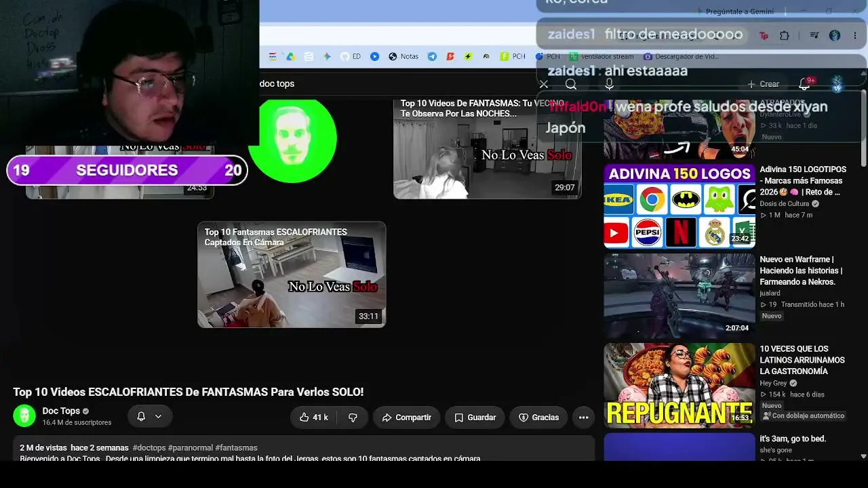
Task: Click the Con doblaje automático label
Action: pos(804,415)
